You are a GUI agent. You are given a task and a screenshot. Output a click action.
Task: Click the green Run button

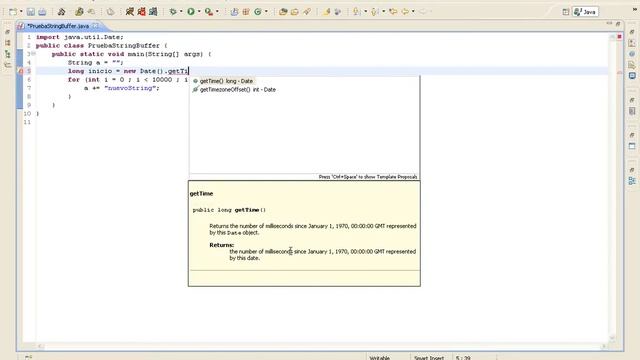[191, 12]
